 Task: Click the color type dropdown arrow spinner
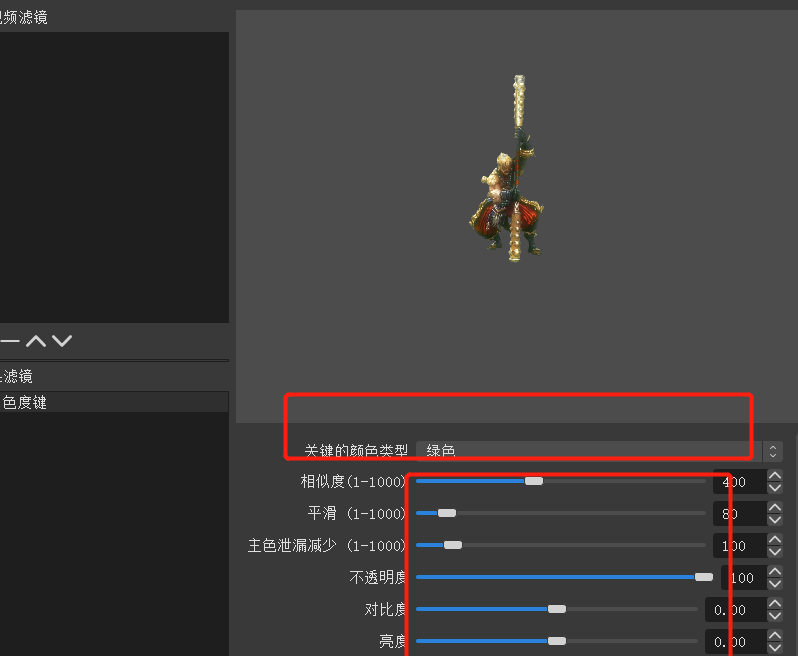click(773, 451)
